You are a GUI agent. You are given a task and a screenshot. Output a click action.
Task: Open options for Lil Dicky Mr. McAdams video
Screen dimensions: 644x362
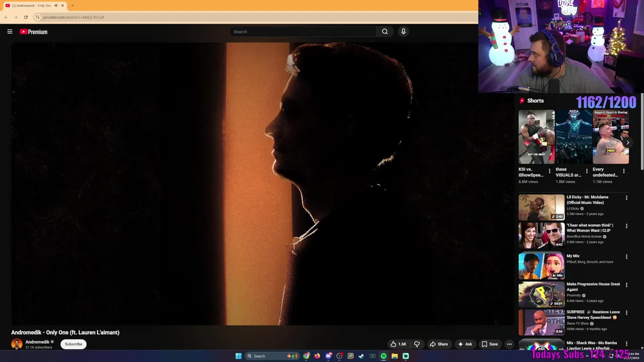pyautogui.click(x=626, y=198)
